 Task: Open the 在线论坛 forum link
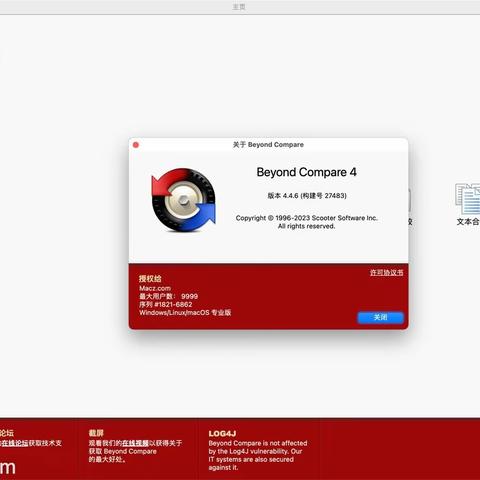tap(15, 443)
